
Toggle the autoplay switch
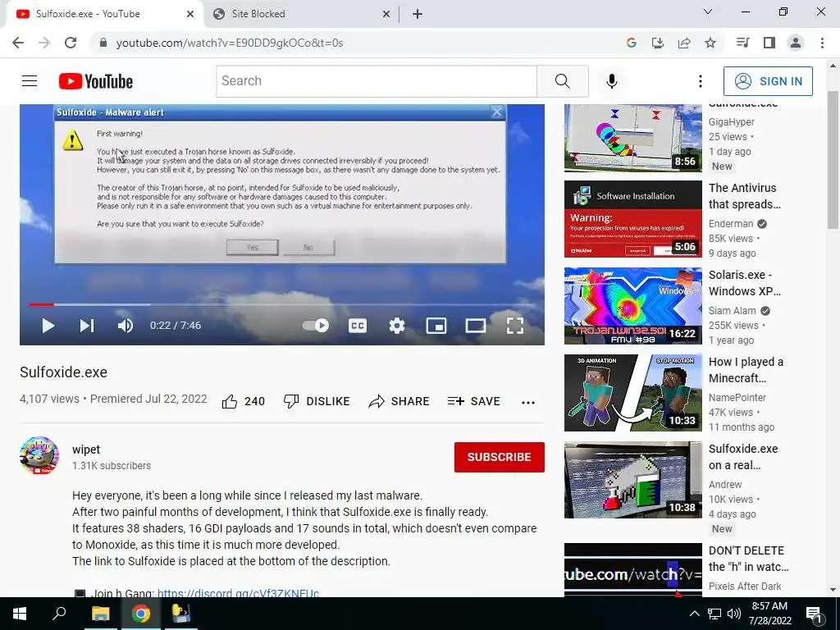pyautogui.click(x=316, y=325)
